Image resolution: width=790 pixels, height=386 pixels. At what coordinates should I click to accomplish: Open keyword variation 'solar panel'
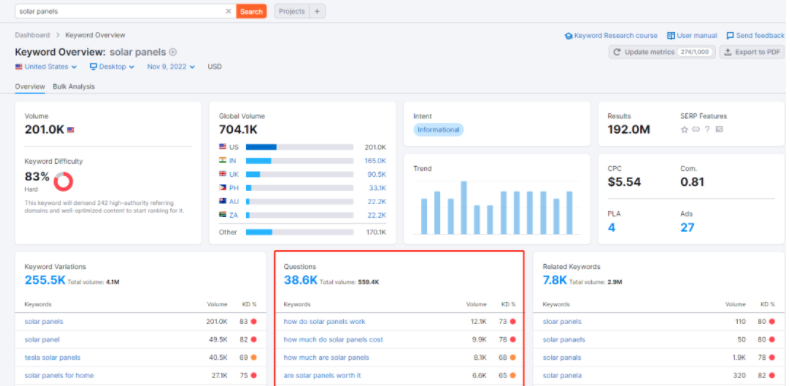[42, 340]
